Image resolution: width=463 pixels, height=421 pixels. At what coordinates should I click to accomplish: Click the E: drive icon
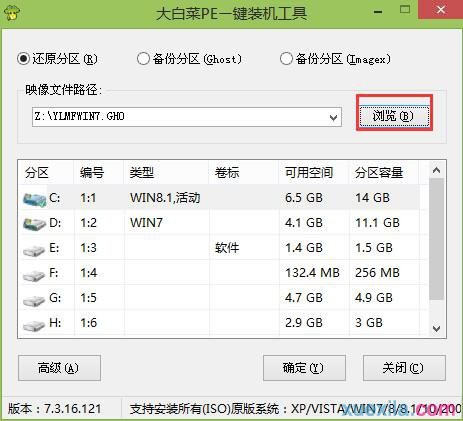pyautogui.click(x=34, y=250)
